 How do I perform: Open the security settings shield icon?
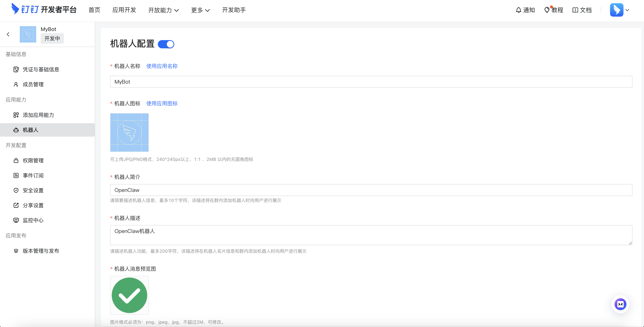16,190
